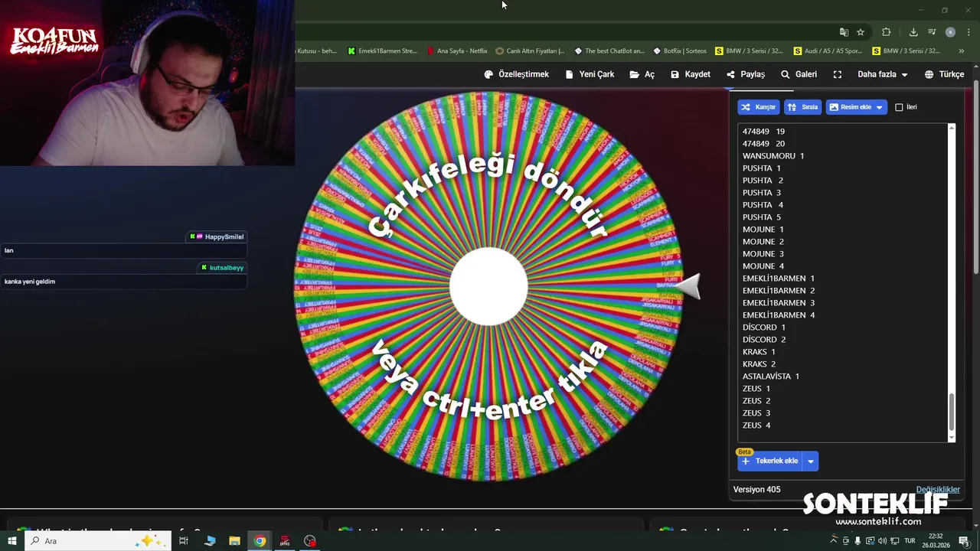This screenshot has height=551, width=980.
Task: Select the 'EMEKLİ1BARMEN 1' entry line
Action: pyautogui.click(x=779, y=279)
